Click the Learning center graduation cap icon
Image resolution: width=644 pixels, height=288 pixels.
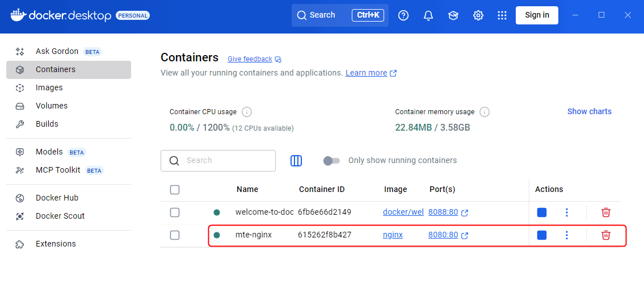(453, 15)
